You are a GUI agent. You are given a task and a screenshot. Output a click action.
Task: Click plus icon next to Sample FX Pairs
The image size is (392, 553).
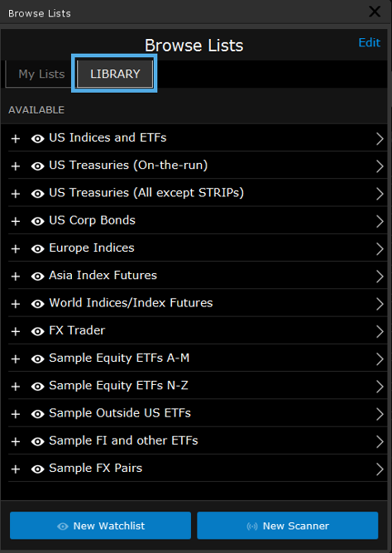coord(16,469)
